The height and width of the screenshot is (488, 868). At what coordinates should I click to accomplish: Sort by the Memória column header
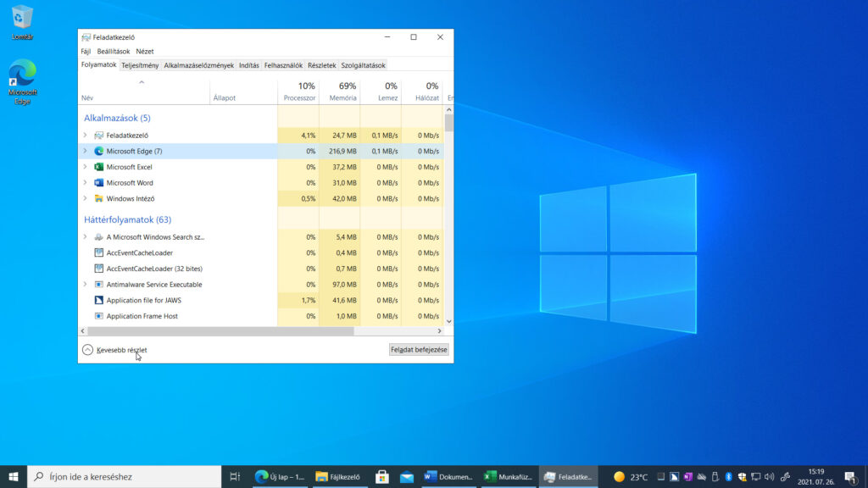(340, 91)
